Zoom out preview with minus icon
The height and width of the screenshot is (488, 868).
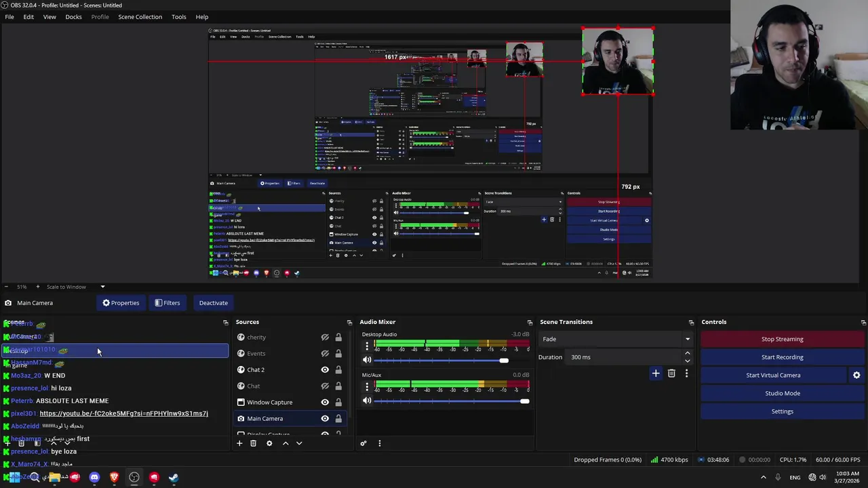pyautogui.click(x=6, y=287)
